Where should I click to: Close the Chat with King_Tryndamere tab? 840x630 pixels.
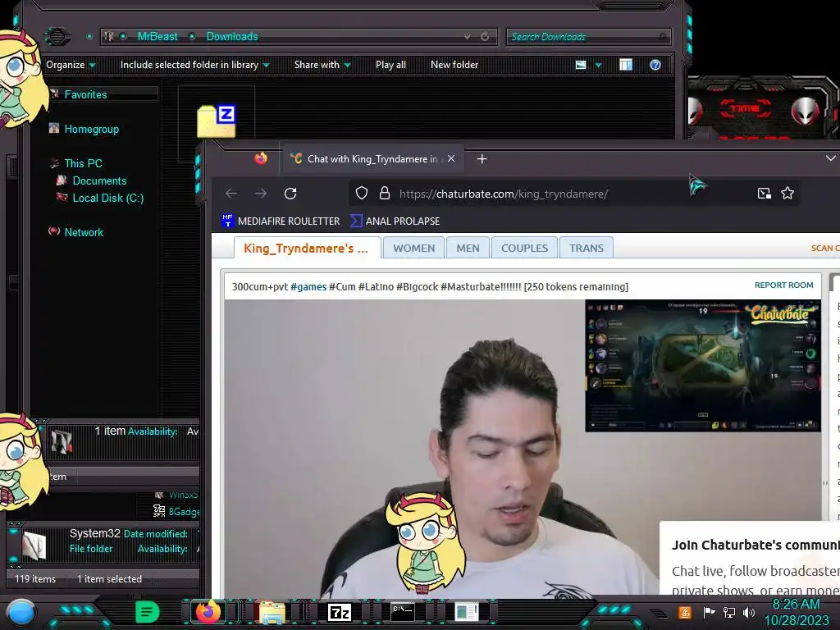[451, 158]
